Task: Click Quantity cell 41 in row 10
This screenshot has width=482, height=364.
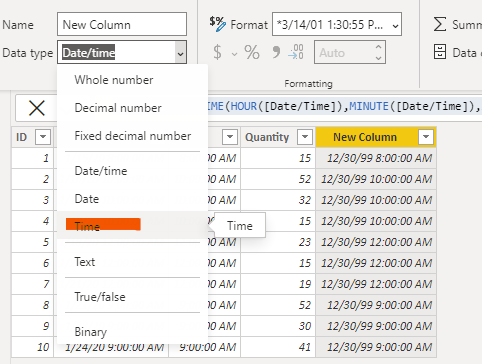Action: 278,347
